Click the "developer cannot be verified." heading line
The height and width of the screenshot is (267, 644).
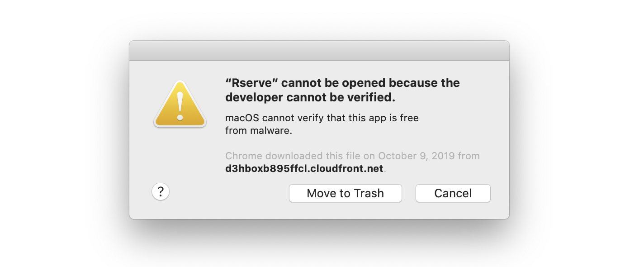coord(310,97)
